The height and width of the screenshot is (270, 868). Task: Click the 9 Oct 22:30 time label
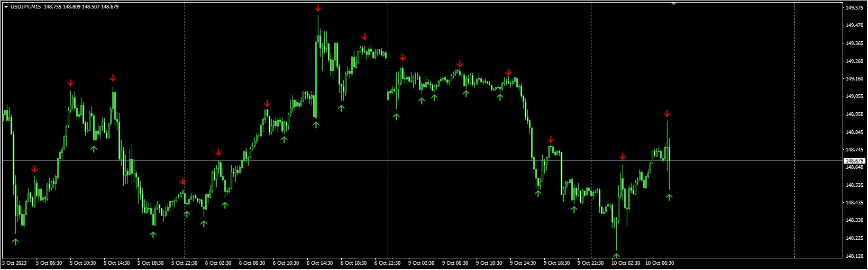coord(590,263)
